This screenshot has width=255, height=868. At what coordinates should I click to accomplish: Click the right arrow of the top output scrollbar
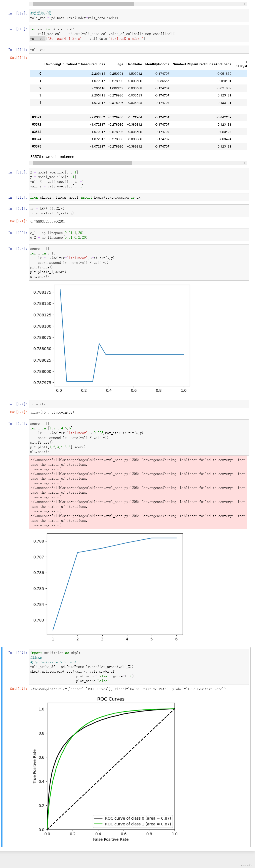pyautogui.click(x=245, y=4)
